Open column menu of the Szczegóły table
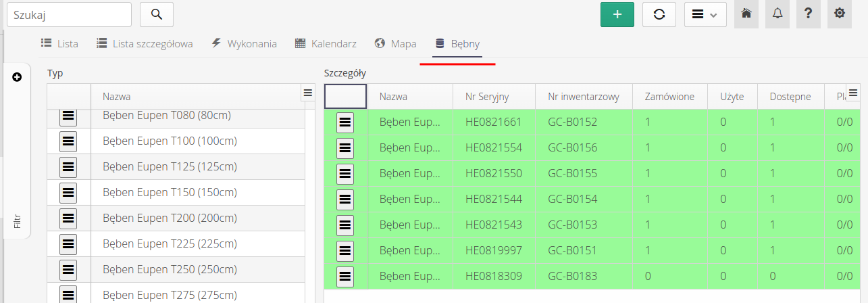 (852, 93)
